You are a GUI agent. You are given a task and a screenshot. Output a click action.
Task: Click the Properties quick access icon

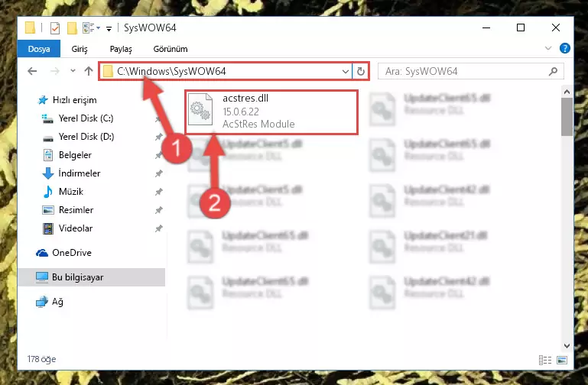point(55,27)
